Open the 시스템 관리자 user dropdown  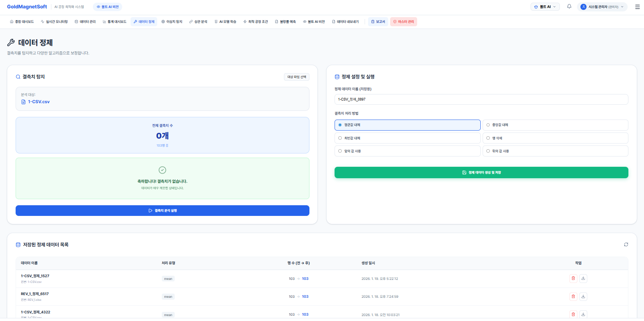pyautogui.click(x=602, y=7)
